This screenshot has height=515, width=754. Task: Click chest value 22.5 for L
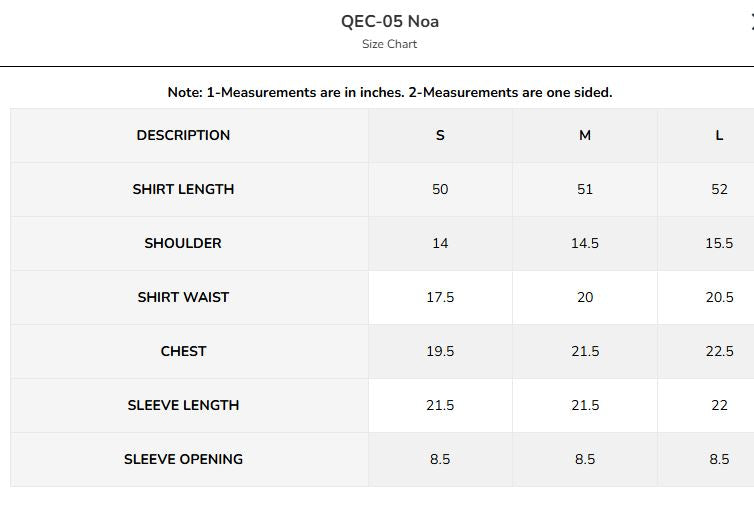(719, 351)
